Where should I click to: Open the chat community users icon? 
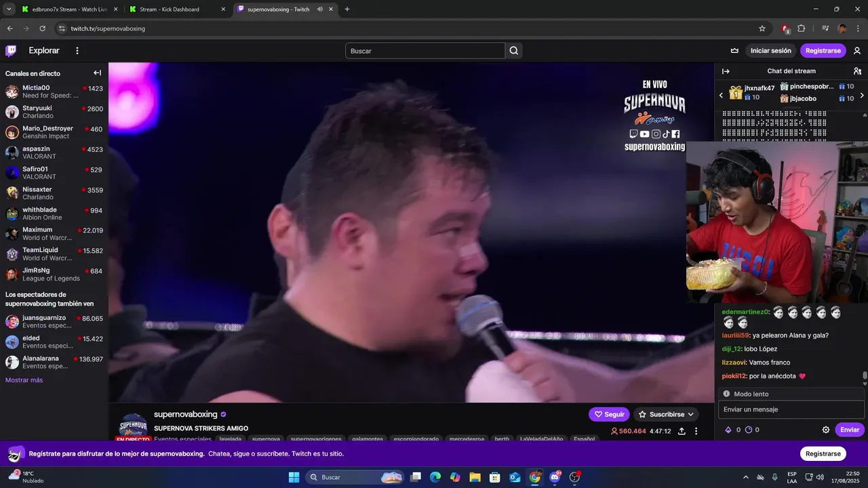(x=857, y=71)
